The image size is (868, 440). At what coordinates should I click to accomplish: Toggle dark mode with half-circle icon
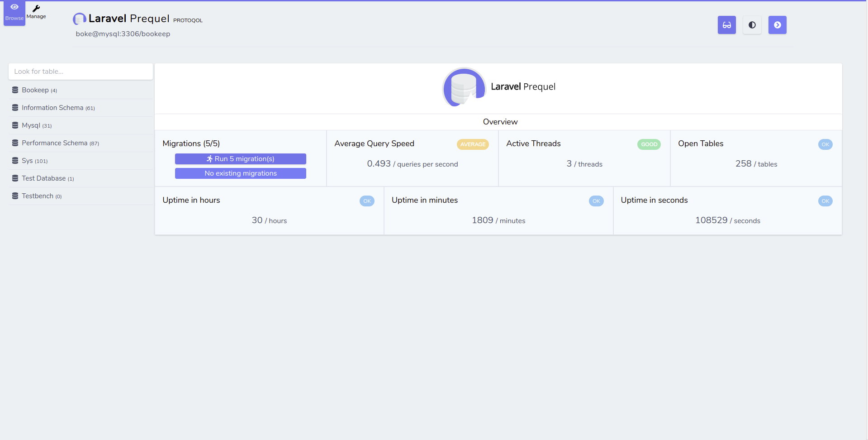[752, 25]
